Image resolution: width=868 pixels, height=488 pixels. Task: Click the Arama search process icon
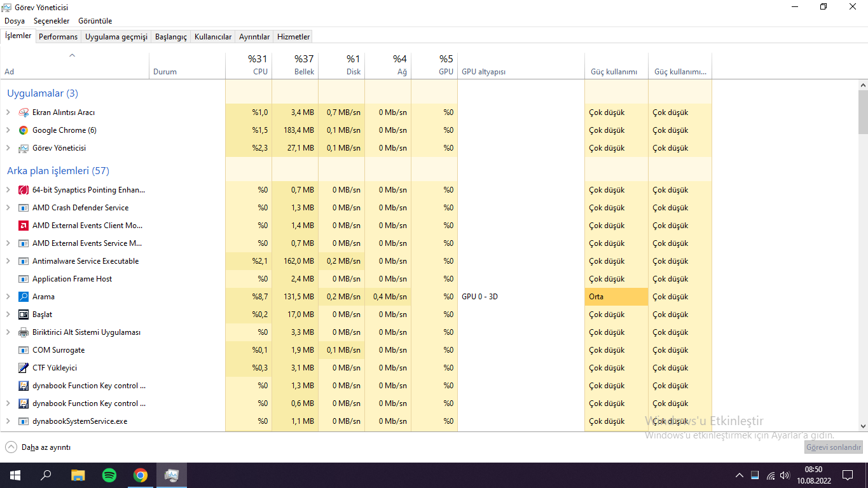tap(24, 297)
